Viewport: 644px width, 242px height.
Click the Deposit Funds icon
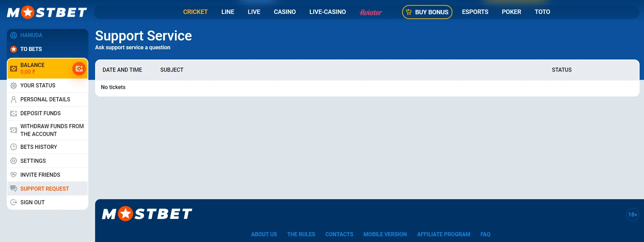pyautogui.click(x=14, y=114)
